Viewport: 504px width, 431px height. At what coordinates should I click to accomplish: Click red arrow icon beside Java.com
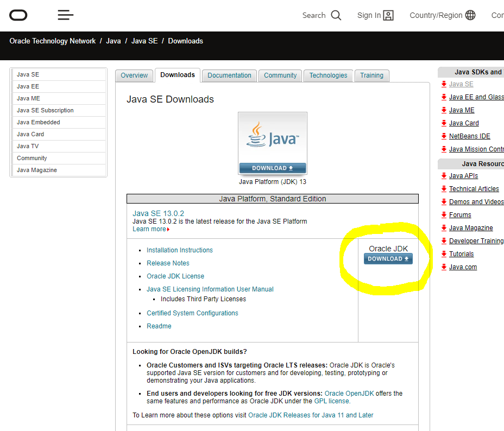[444, 267]
